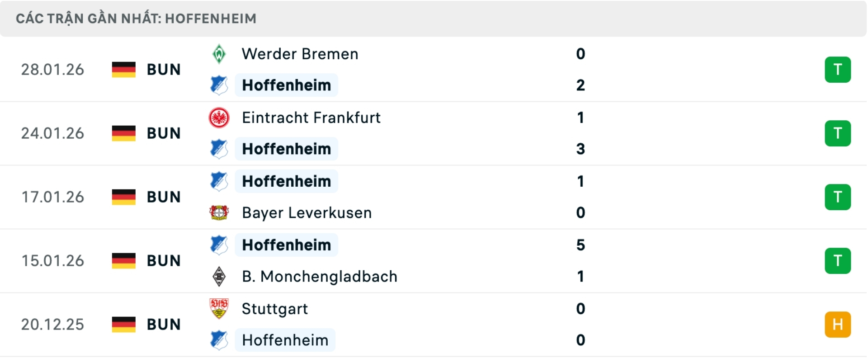Click the green T result badge for Werder Bremen match

(839, 69)
